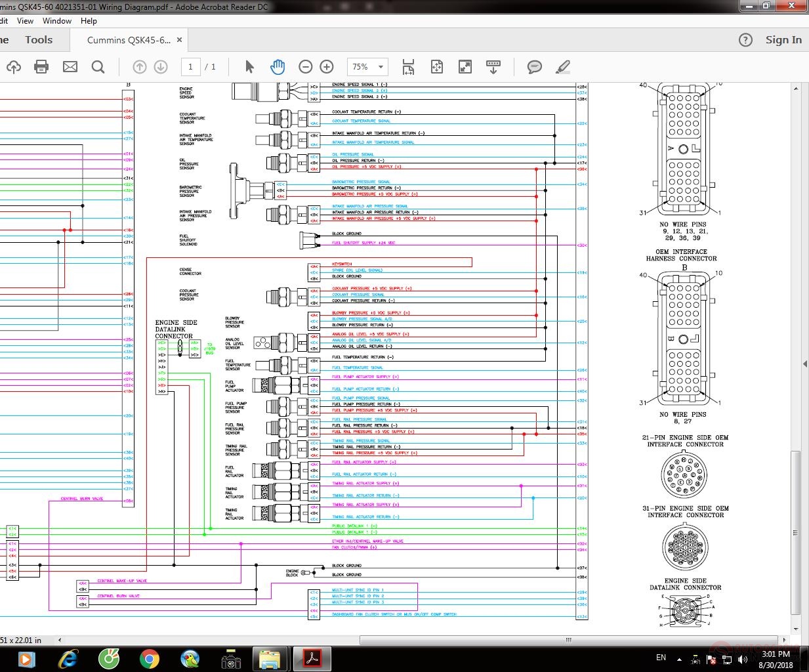Open the find text magnifier tool
Viewport: 809px width, 672px height.
click(98, 67)
